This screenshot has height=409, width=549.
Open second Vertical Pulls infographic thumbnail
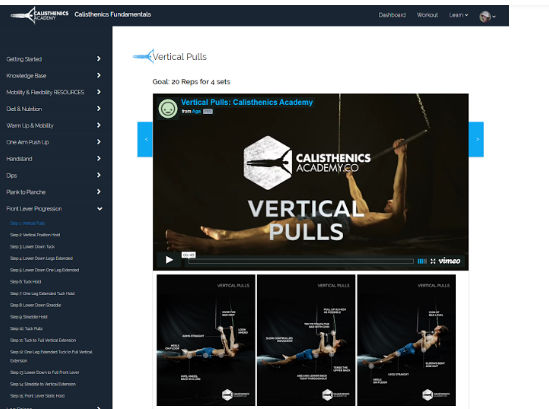(306, 340)
